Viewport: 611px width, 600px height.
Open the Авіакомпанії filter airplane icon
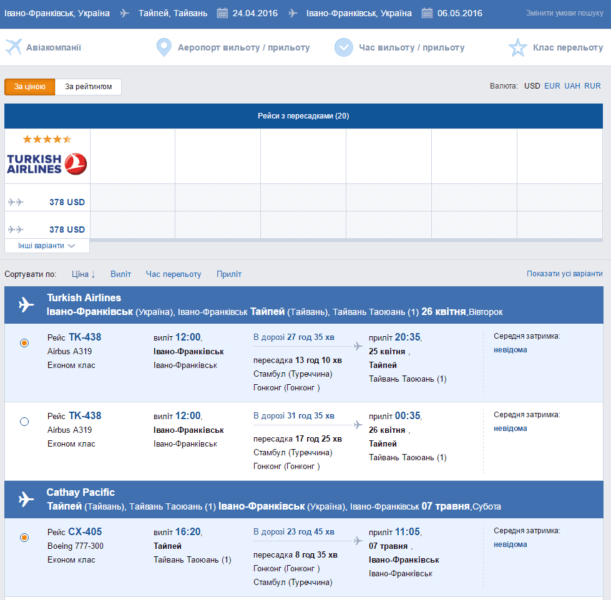(x=14, y=47)
